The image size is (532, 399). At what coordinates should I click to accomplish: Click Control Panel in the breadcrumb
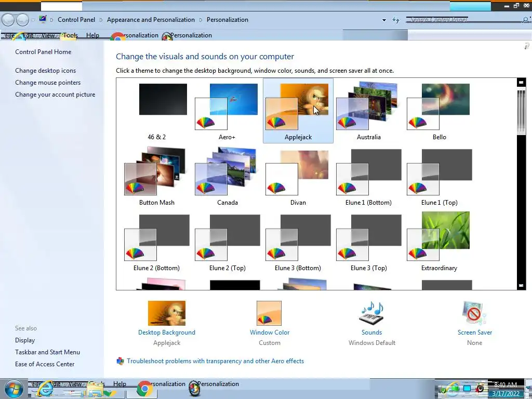76,20
